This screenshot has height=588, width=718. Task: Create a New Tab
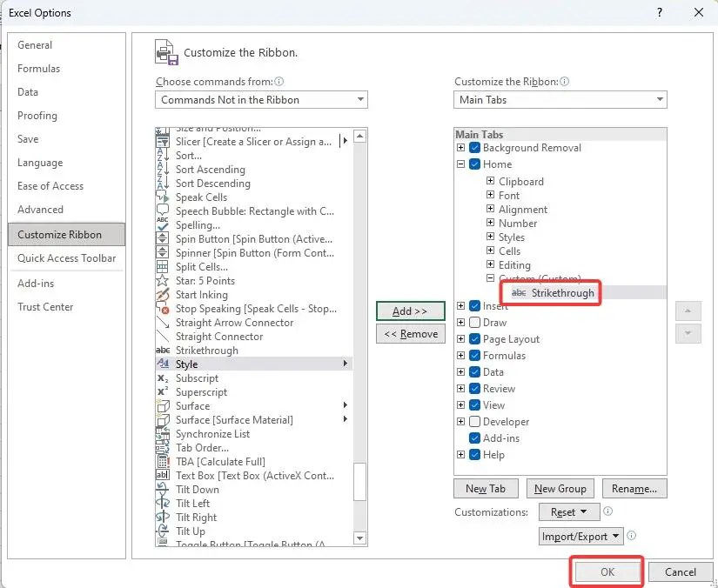pyautogui.click(x=486, y=488)
